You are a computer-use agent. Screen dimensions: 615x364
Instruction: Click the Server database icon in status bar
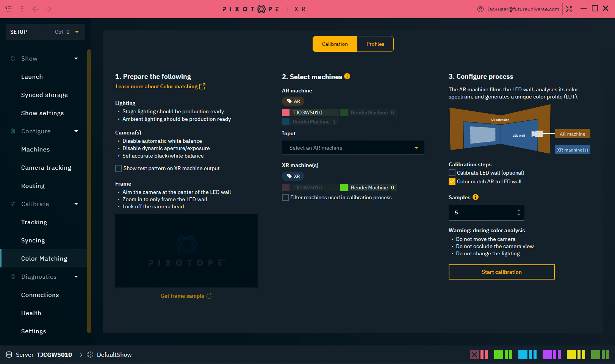[x=9, y=355]
